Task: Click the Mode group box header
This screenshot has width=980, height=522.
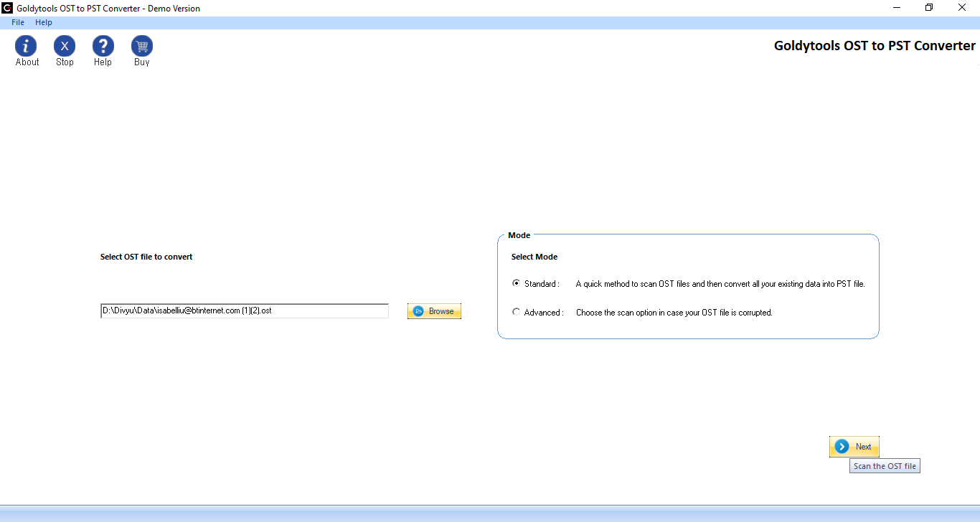Action: pos(519,234)
